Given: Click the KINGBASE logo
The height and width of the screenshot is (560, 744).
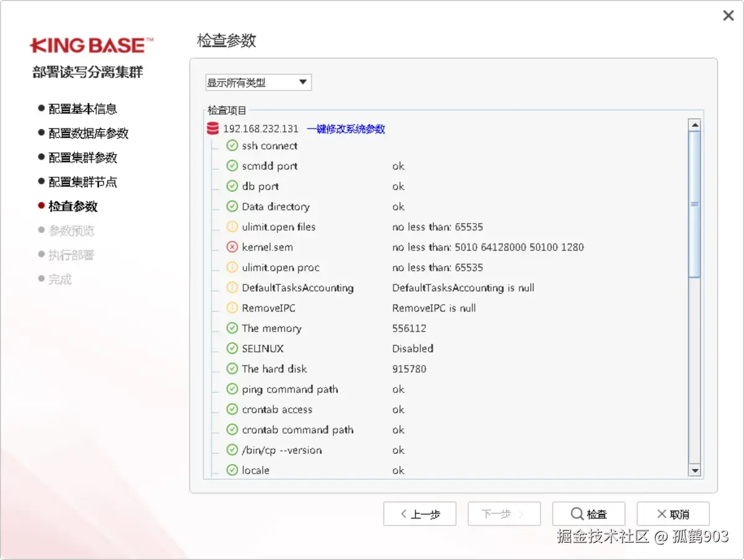Looking at the screenshot, I should 91,45.
